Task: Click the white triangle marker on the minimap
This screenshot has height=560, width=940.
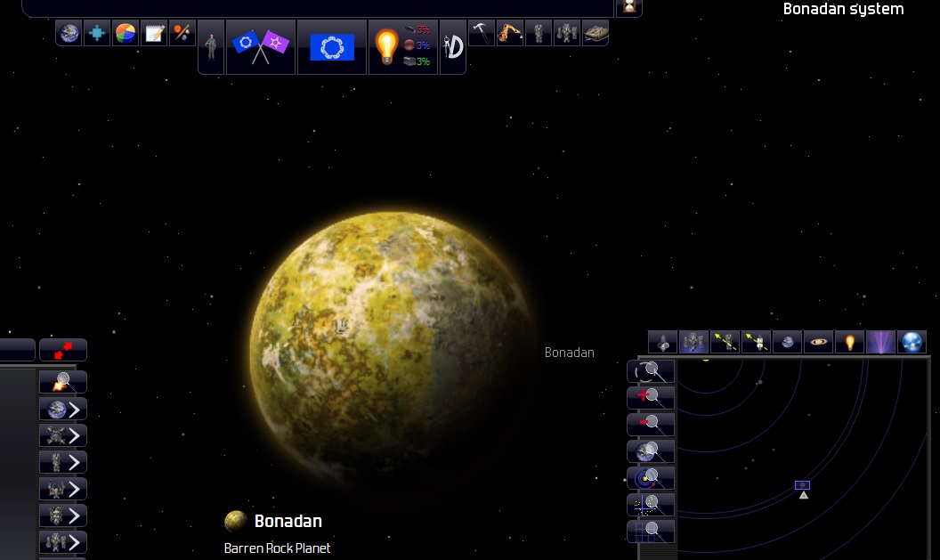Action: pyautogui.click(x=804, y=495)
